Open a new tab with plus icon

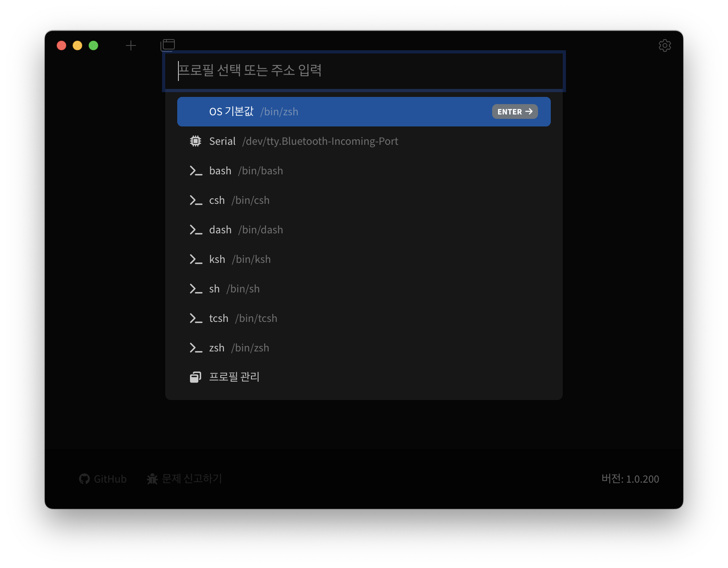pos(131,45)
